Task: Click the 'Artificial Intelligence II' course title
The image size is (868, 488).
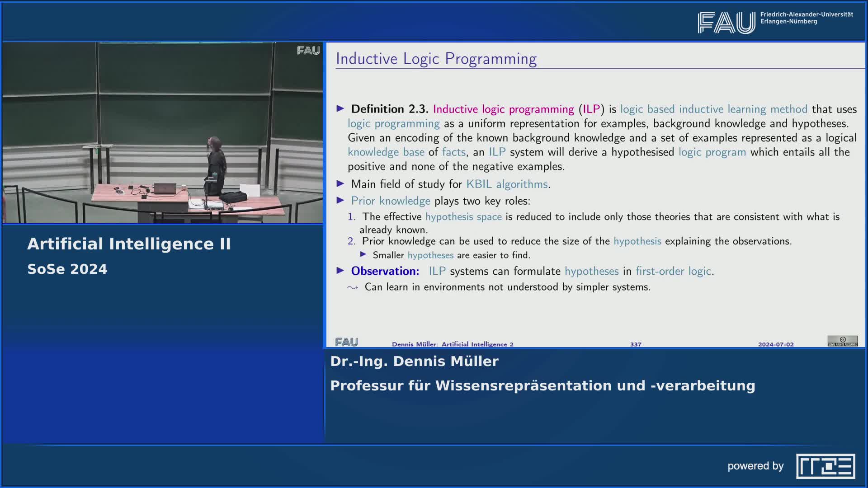Action: (x=129, y=244)
